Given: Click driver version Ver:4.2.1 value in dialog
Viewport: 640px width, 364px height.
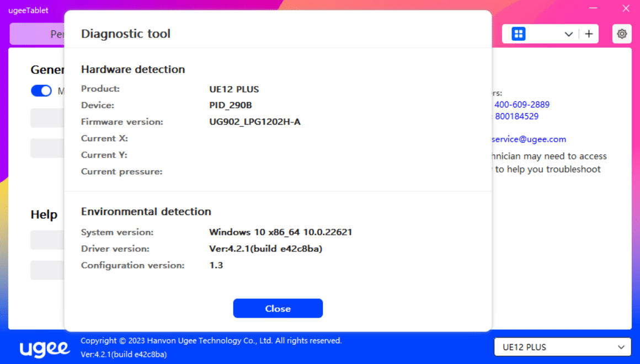Looking at the screenshot, I should (x=266, y=249).
